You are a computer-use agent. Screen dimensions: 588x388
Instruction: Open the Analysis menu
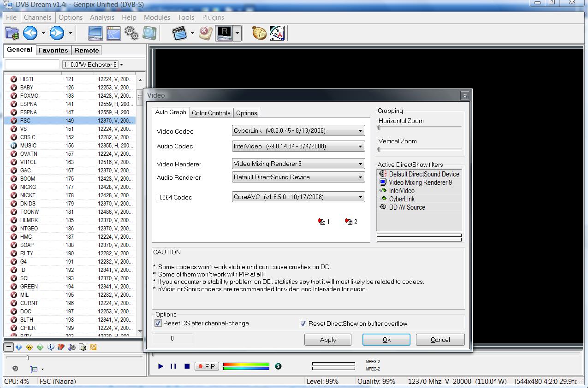pos(102,17)
